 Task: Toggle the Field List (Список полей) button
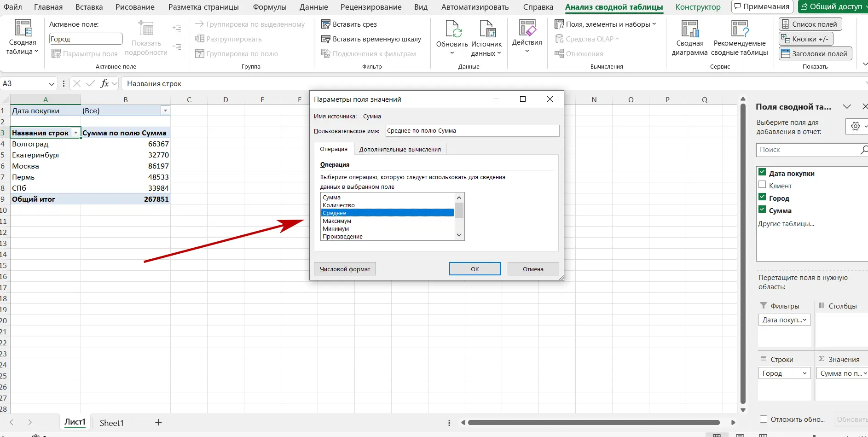(x=810, y=24)
